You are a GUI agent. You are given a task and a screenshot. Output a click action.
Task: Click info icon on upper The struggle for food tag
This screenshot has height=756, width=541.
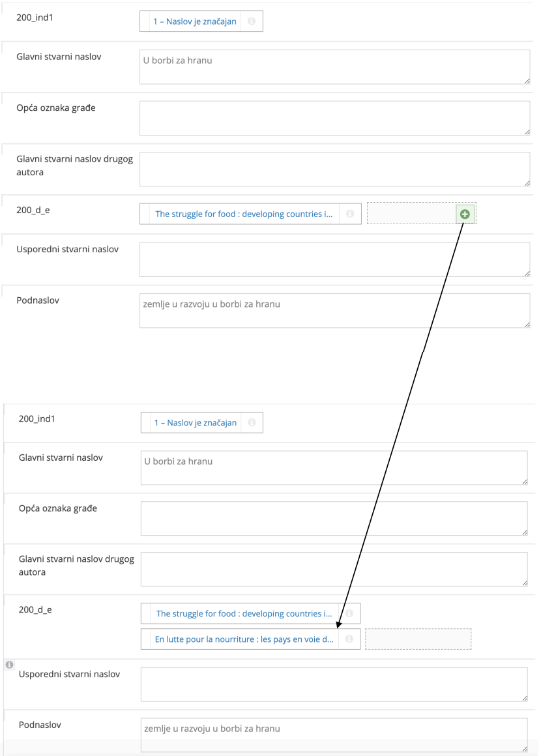tap(350, 214)
